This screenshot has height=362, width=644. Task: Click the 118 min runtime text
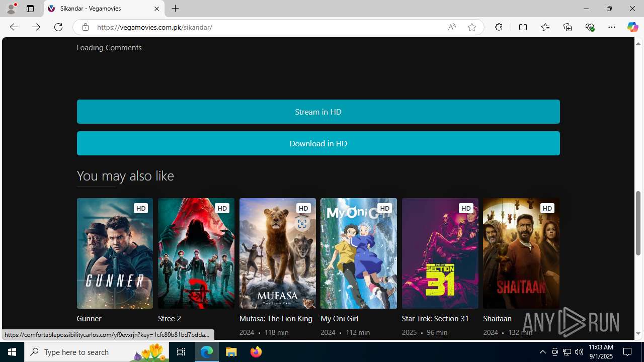pyautogui.click(x=276, y=332)
